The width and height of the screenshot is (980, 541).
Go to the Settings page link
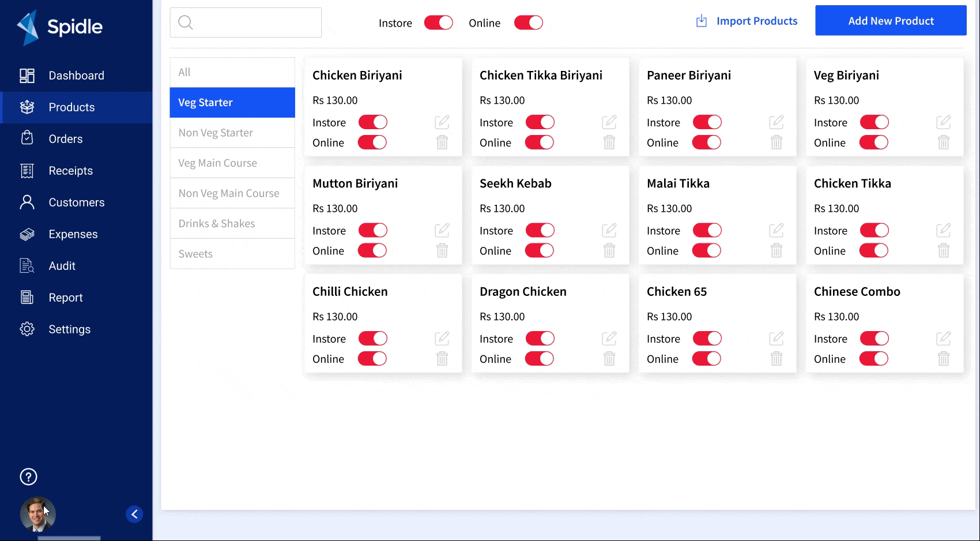[70, 329]
